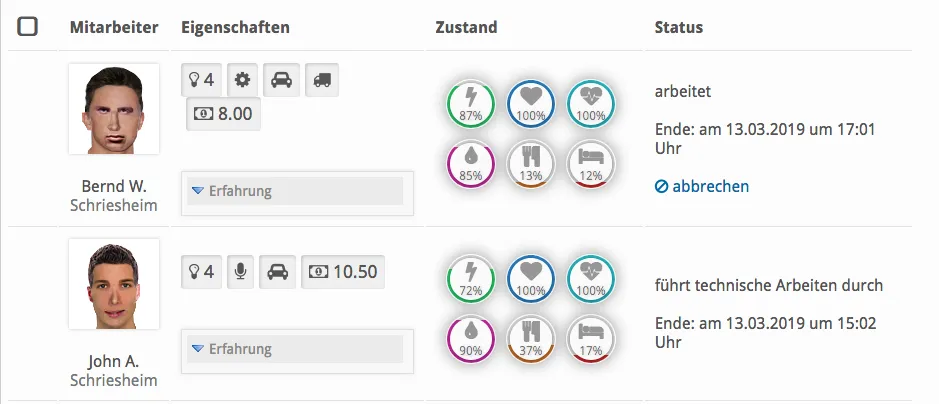The height and width of the screenshot is (404, 939).
Task: Click the Mitarbeiter column header
Action: coord(114,27)
